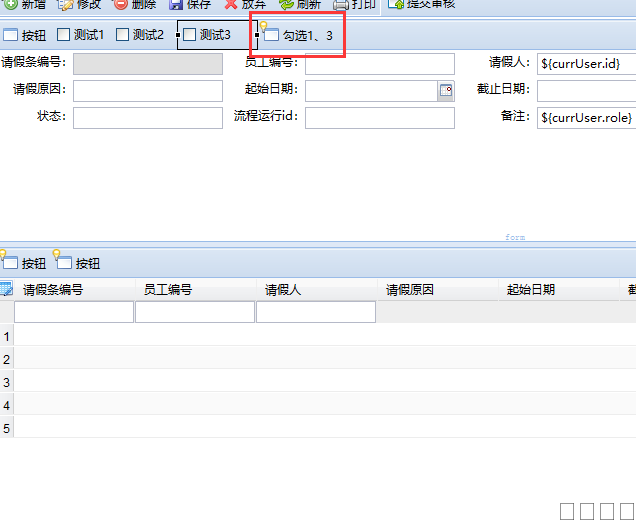Viewport: 636px width, 525px height.
Task: Click the 提交审核 (Submit for review) icon
Action: [x=394, y=4]
